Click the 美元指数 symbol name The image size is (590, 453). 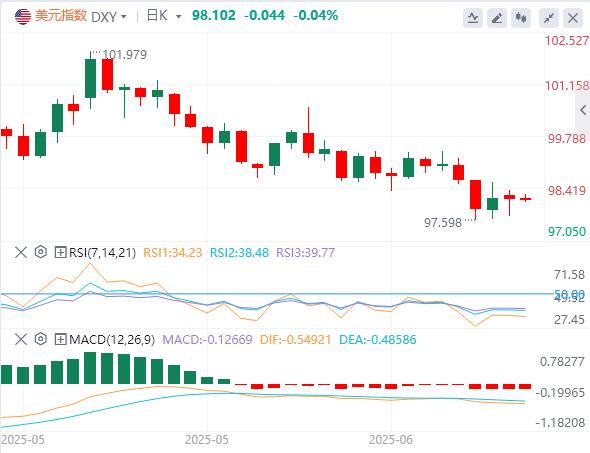(61, 16)
